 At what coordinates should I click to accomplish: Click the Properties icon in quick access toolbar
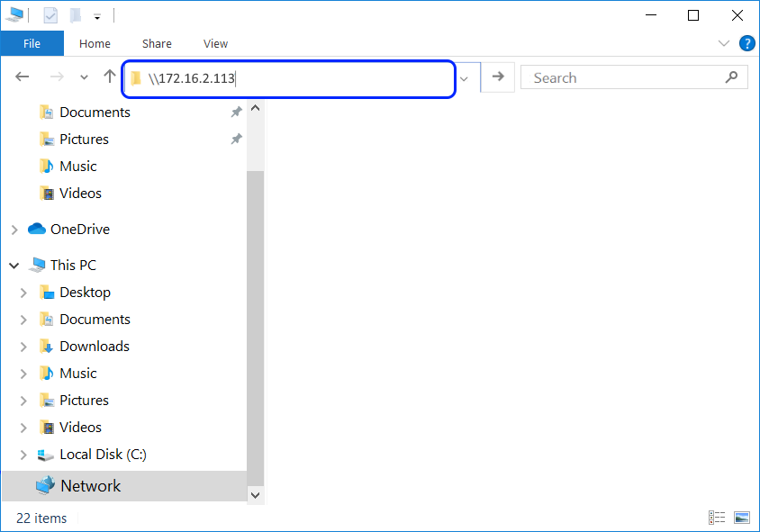(50, 15)
